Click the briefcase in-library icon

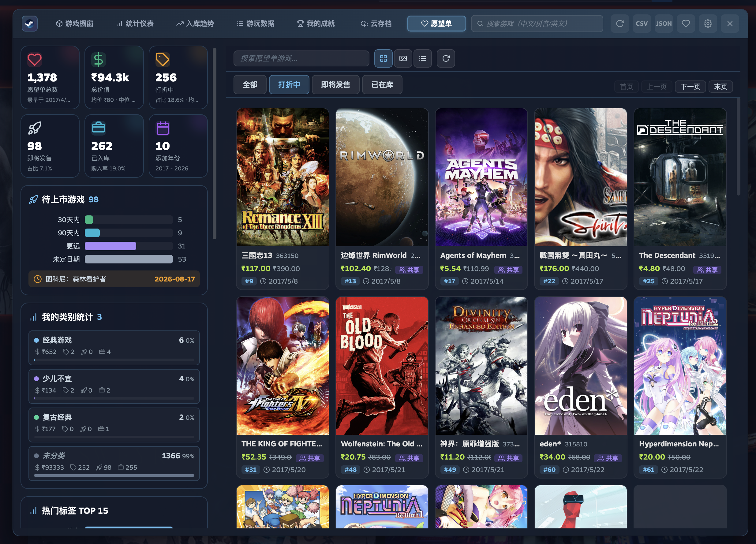pos(98,128)
